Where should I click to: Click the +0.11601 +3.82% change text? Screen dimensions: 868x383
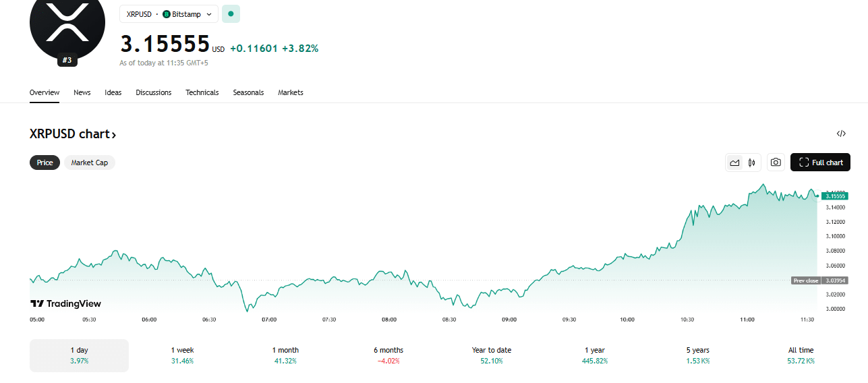274,49
